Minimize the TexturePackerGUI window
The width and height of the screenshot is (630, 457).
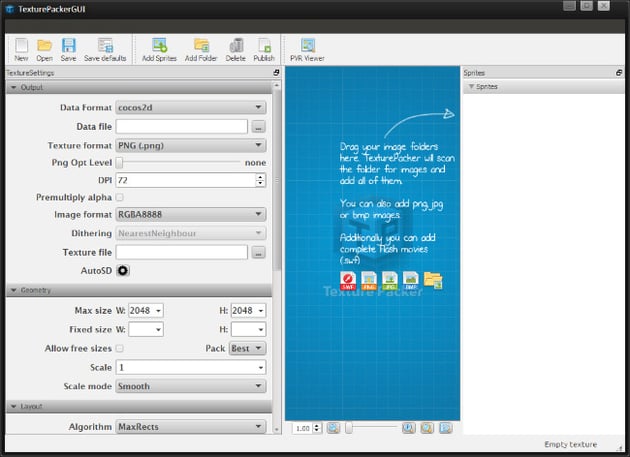coord(569,6)
